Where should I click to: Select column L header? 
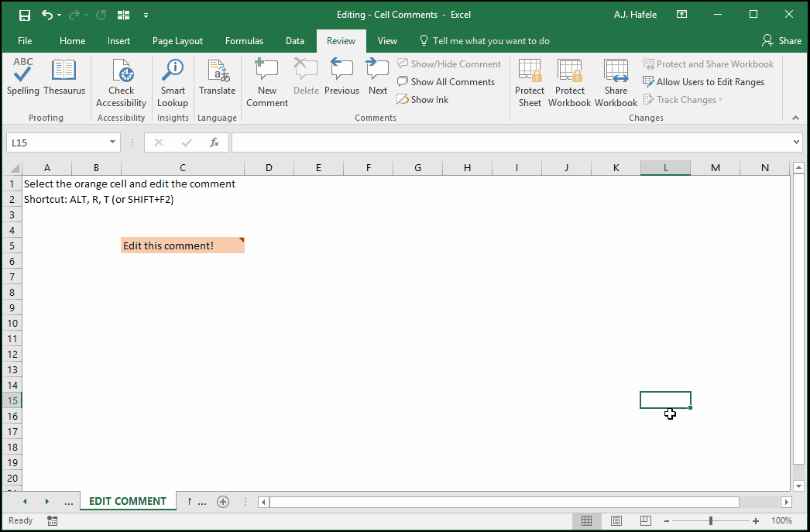[x=665, y=167]
